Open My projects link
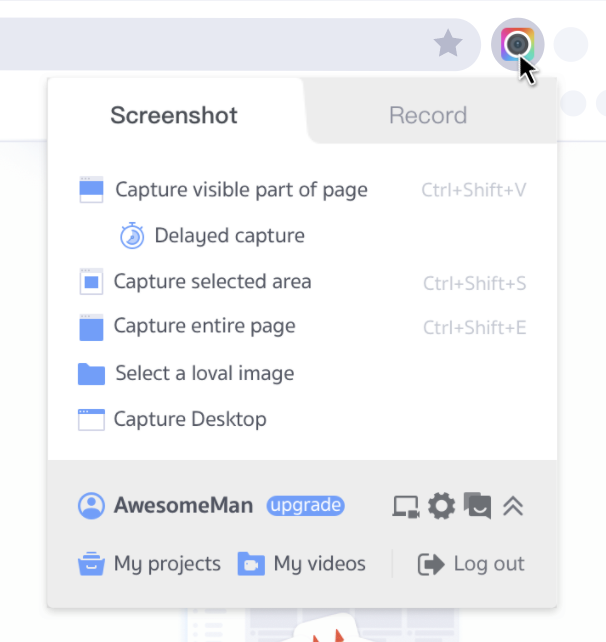606x642 pixels. pos(167,564)
